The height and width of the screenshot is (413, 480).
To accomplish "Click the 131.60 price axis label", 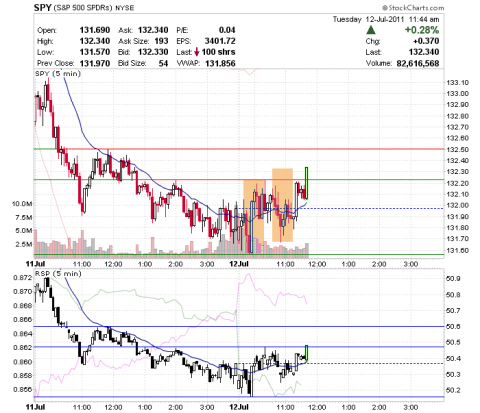I will pos(457,250).
